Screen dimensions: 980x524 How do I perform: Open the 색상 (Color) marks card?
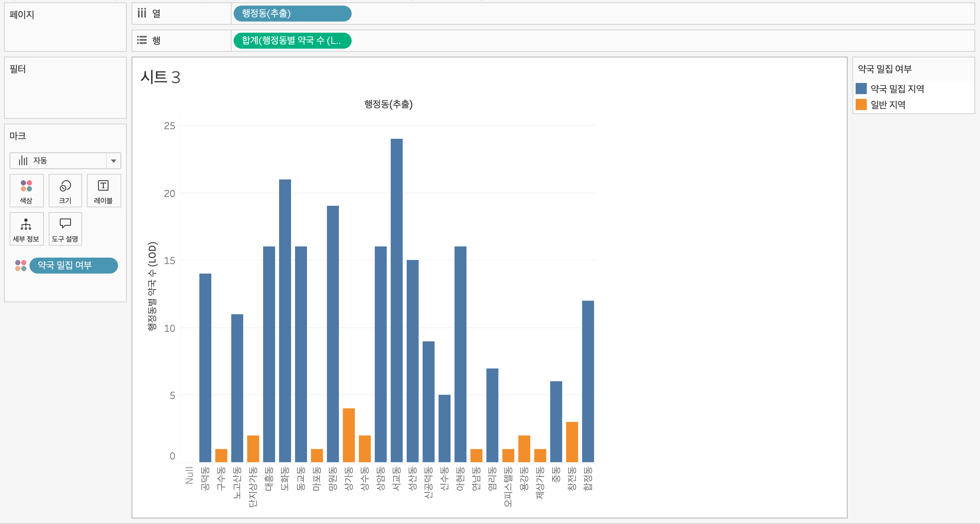coord(26,191)
